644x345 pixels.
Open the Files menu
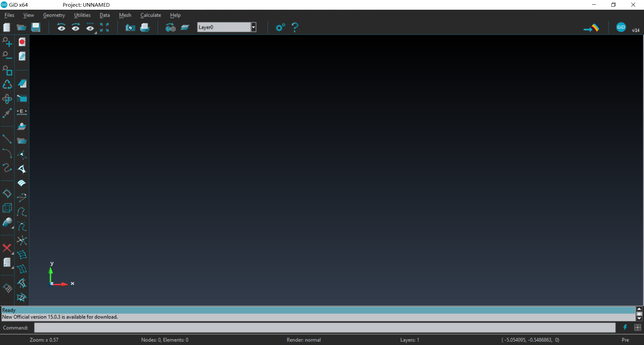tap(9, 15)
